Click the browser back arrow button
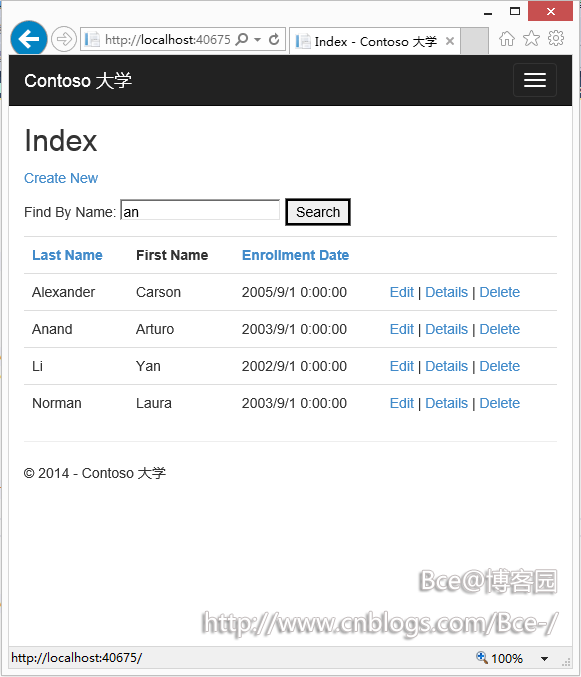 [29, 39]
